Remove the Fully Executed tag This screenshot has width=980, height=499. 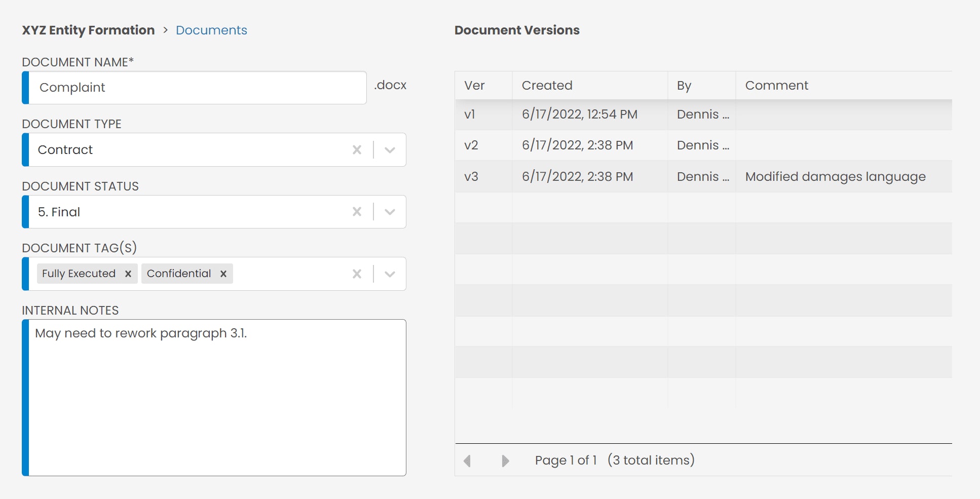128,274
